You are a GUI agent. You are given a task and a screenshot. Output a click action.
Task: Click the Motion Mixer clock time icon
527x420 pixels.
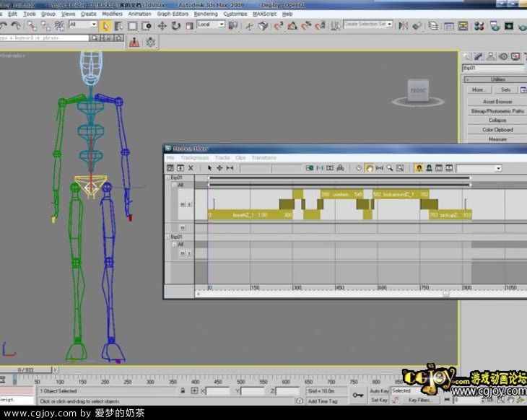click(x=359, y=168)
